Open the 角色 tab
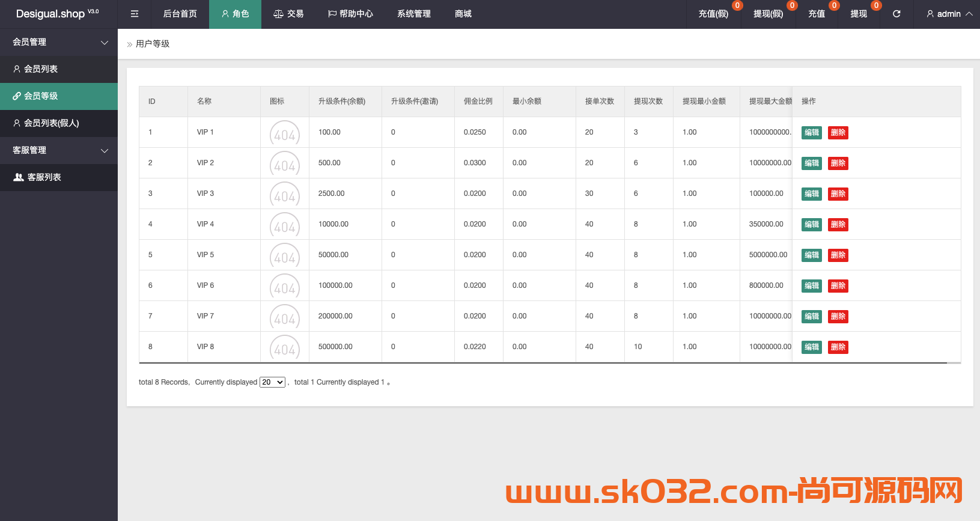The height and width of the screenshot is (521, 980). [x=235, y=14]
